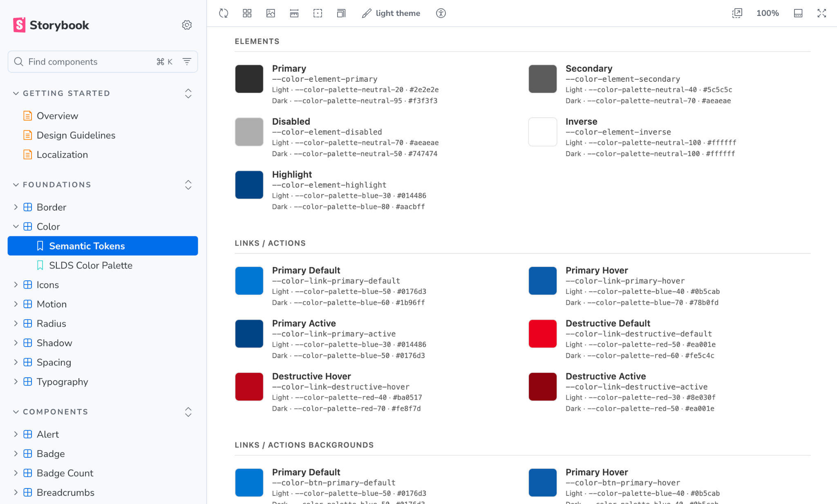The width and height of the screenshot is (837, 504).
Task: Click the Find components search field
Action: (103, 62)
